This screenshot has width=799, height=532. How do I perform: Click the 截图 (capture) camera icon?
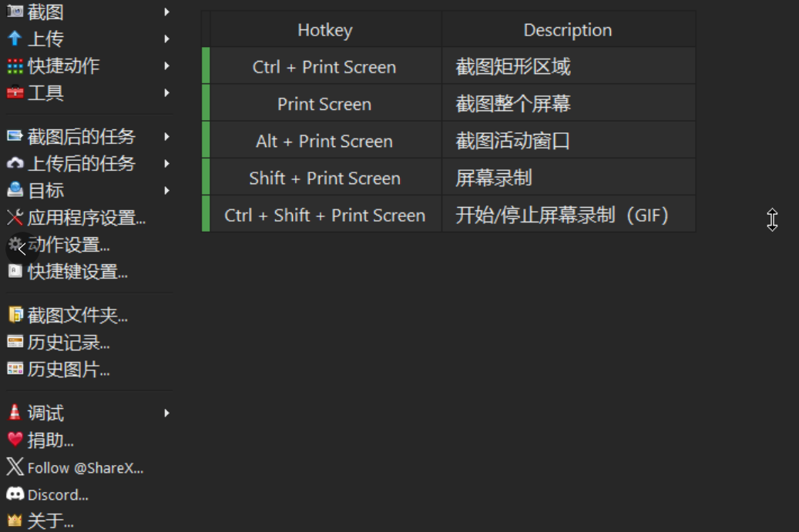click(15, 12)
